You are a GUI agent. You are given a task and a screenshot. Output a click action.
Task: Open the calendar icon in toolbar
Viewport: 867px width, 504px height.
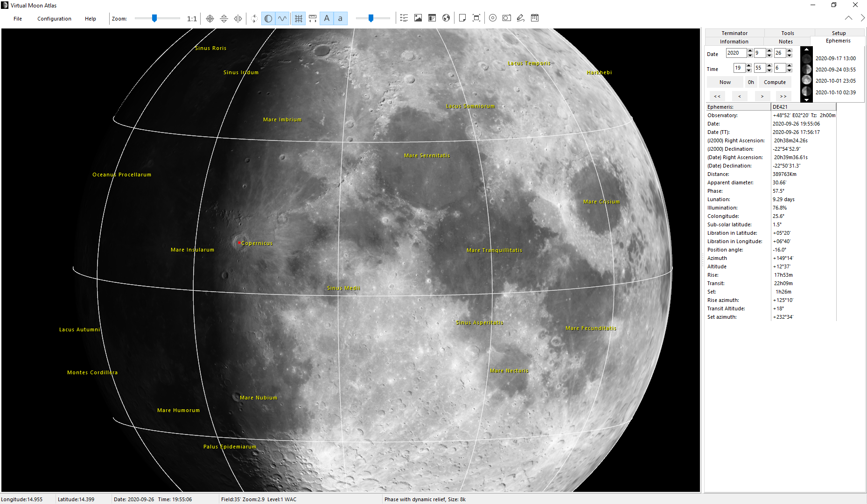click(x=535, y=18)
